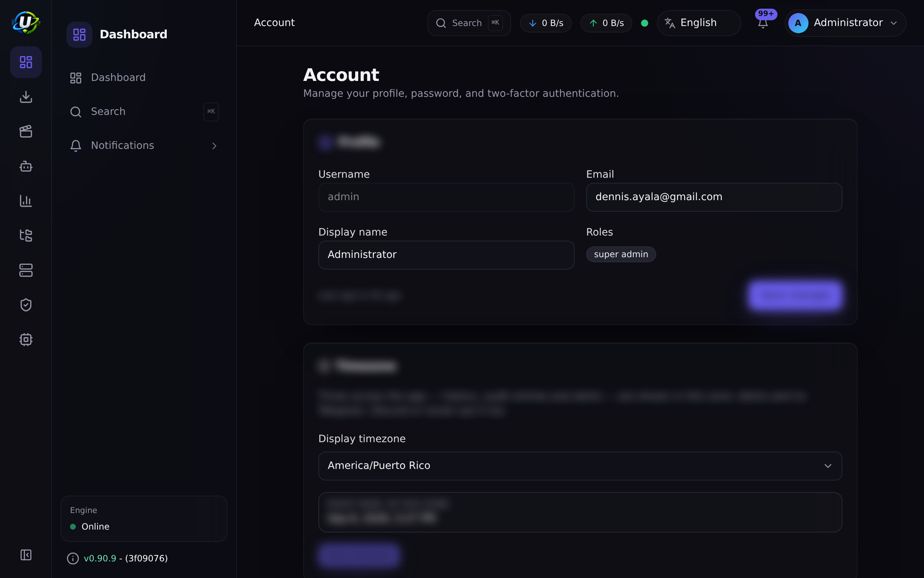Screen dimensions: 924x578
Task: Expand the Notifications submenu chevron
Action: tap(214, 146)
